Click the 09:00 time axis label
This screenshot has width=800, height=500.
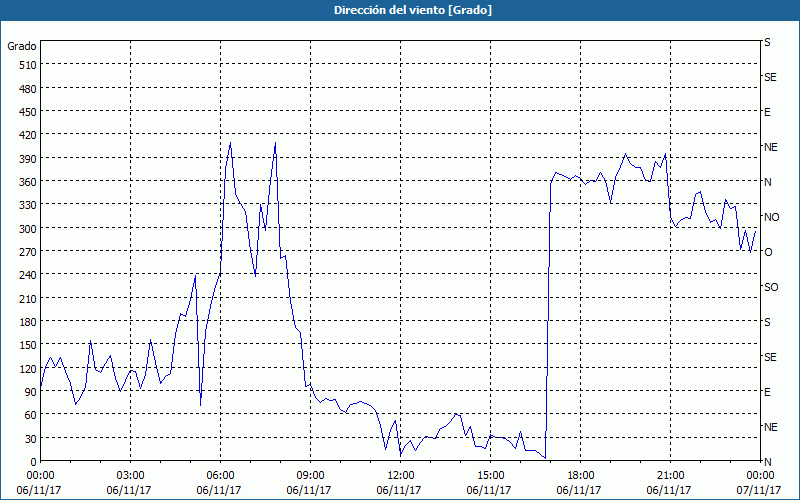(x=309, y=476)
